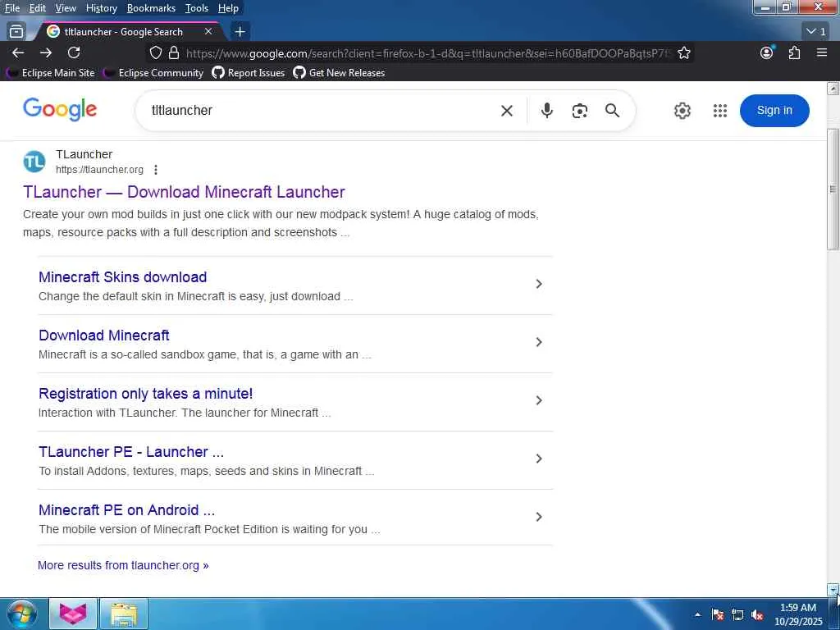Click the page scrollbar up arrow
Screen dimensions: 840x630
(833, 88)
